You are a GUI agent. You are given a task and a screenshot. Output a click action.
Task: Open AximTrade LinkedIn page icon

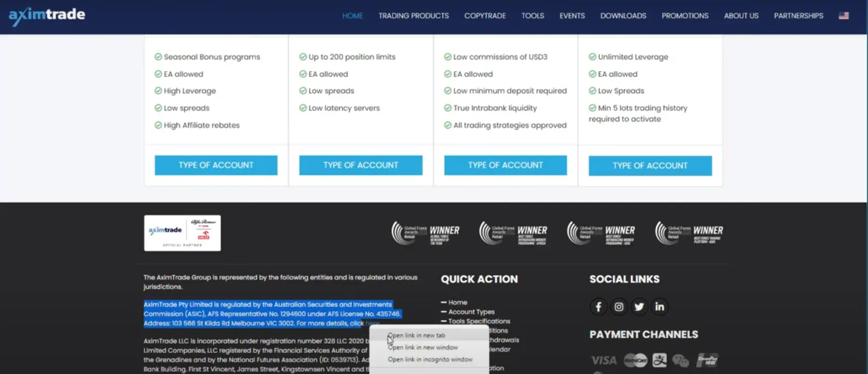click(x=659, y=307)
